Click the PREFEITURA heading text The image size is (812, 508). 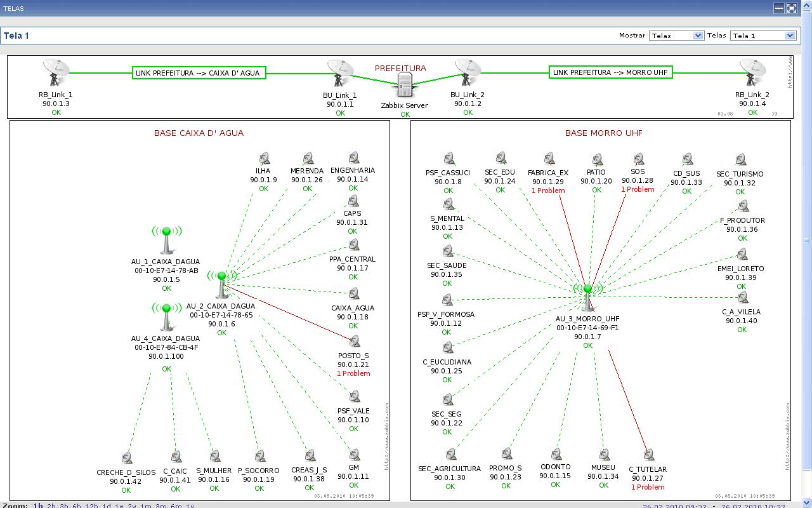pos(400,68)
